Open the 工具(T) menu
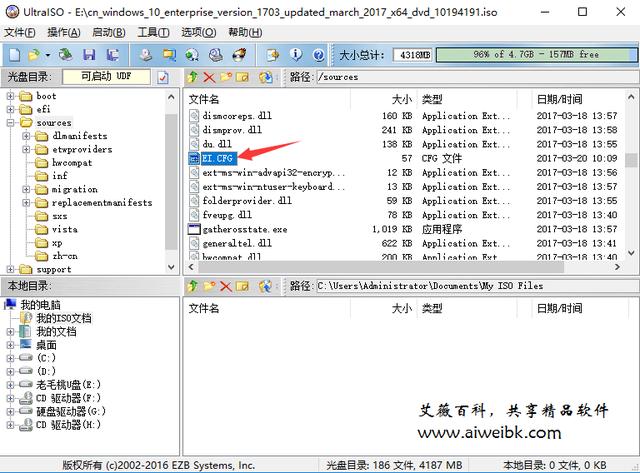Screen dimensions: 640x473 pos(153,32)
